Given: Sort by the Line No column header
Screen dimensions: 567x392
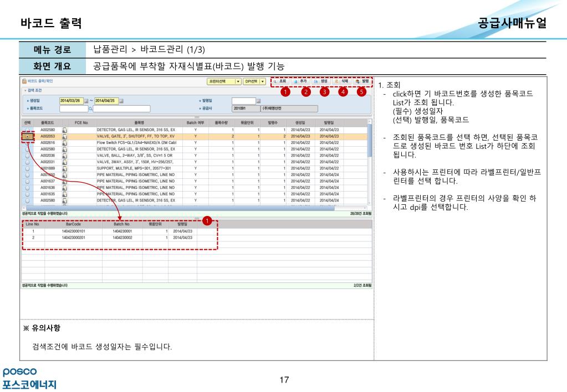Looking at the screenshot, I should pyautogui.click(x=33, y=224).
